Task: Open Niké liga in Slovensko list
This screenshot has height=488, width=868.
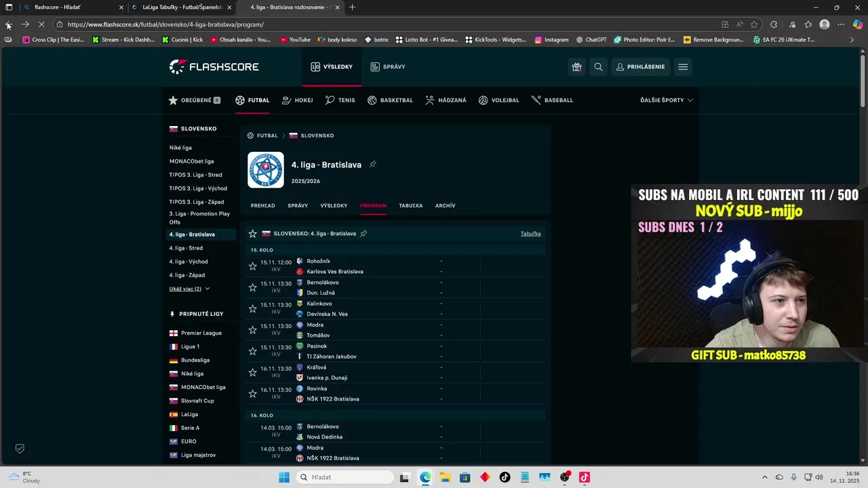Action: coord(180,148)
